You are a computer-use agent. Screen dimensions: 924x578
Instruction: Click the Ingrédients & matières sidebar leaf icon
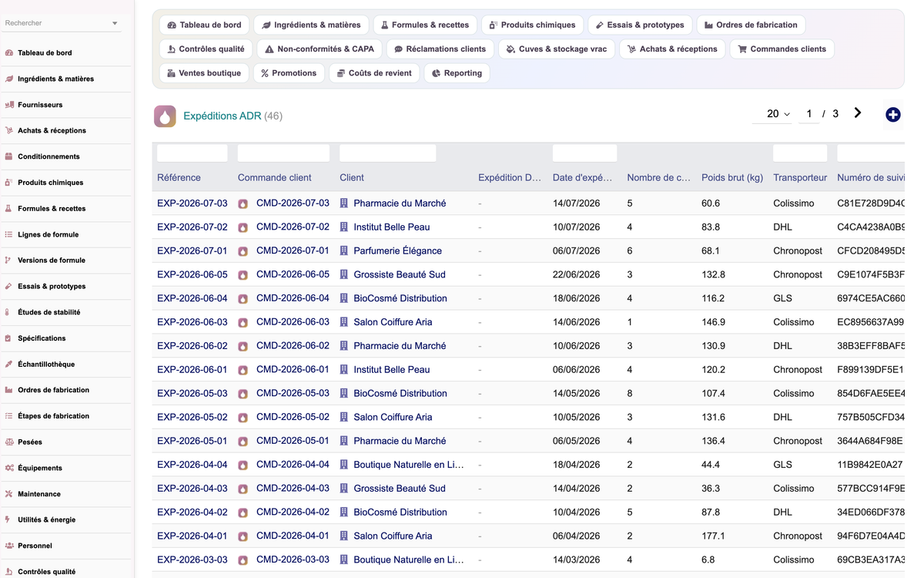(x=9, y=79)
